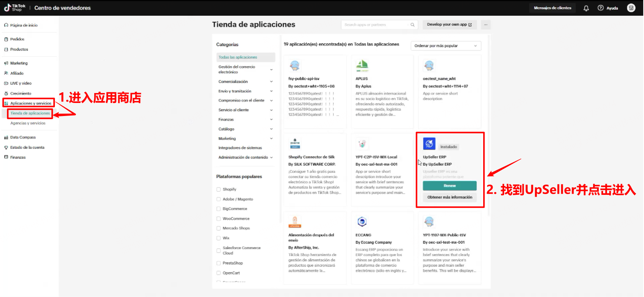
Task: Check the Adobe / Magento checkbox
Action: pyautogui.click(x=219, y=199)
